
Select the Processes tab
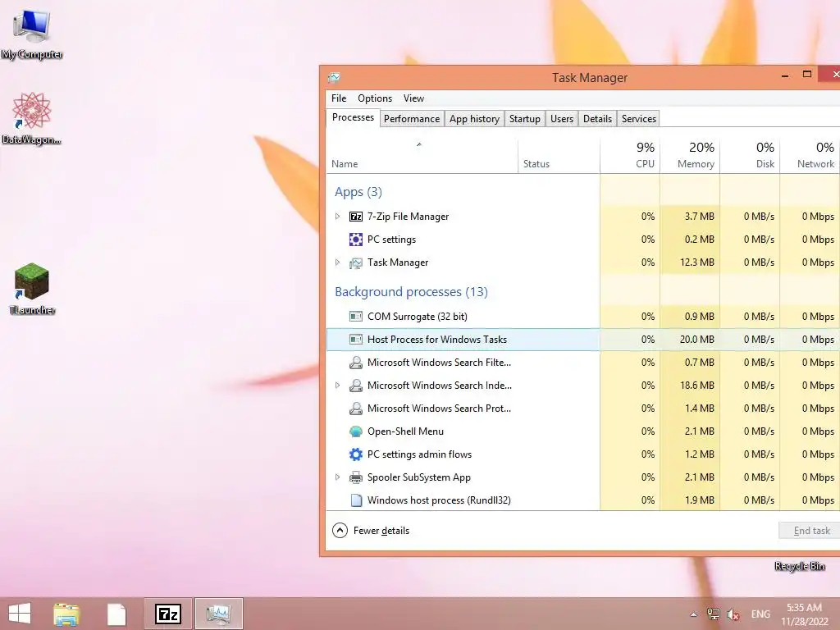coord(353,118)
